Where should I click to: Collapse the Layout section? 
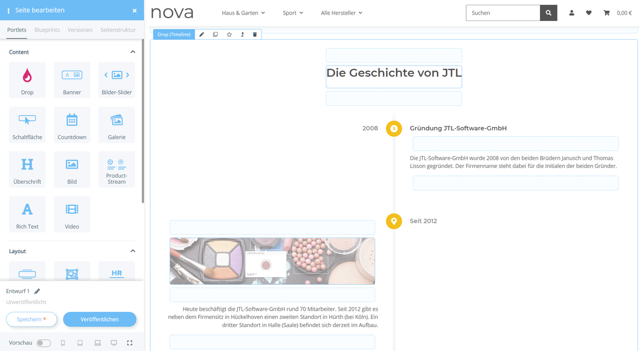pyautogui.click(x=133, y=251)
